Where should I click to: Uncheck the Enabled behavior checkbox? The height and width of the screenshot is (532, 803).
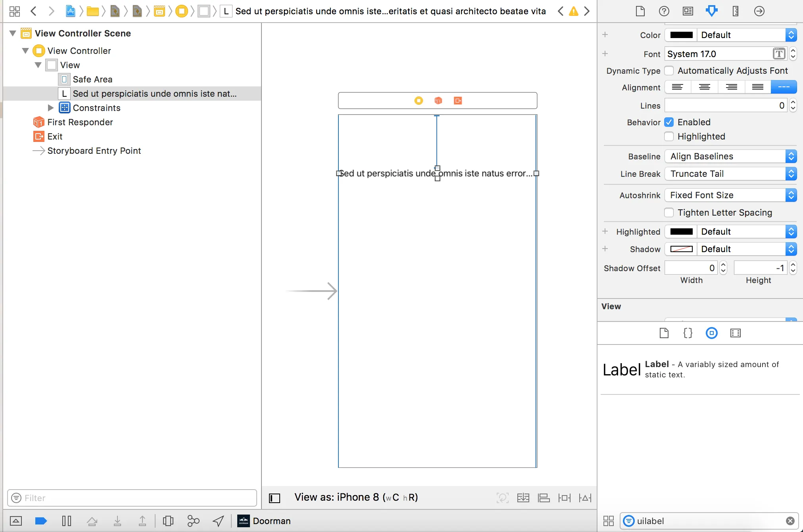coord(669,122)
